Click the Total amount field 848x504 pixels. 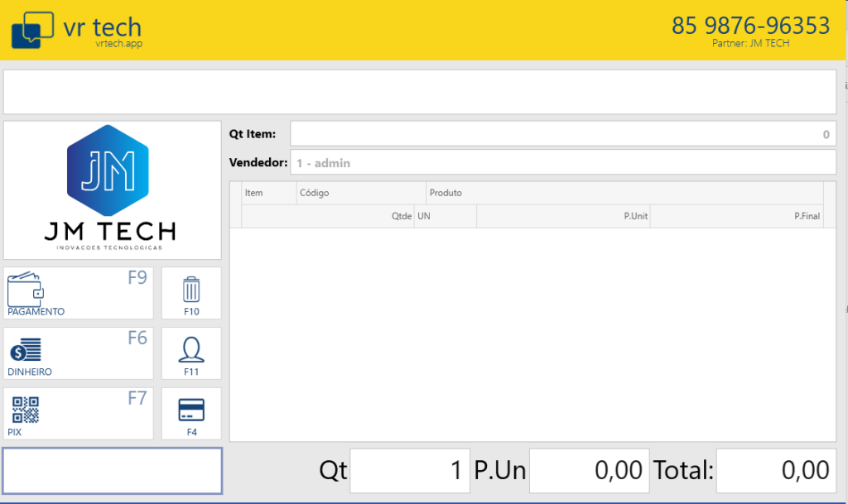coord(776,471)
